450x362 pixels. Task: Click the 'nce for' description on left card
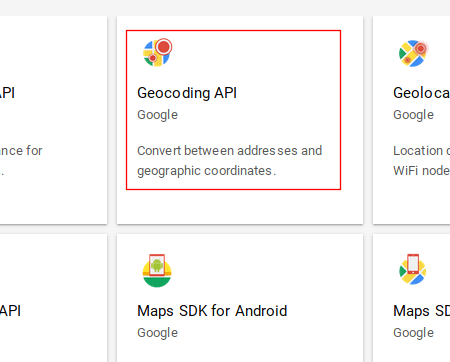click(21, 151)
